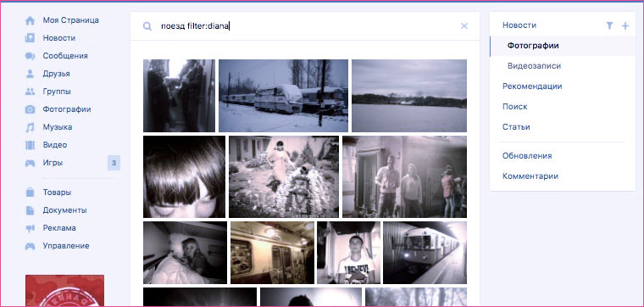Screen dimensions: 644x307
Task: Open the Управление link
Action: click(x=66, y=246)
